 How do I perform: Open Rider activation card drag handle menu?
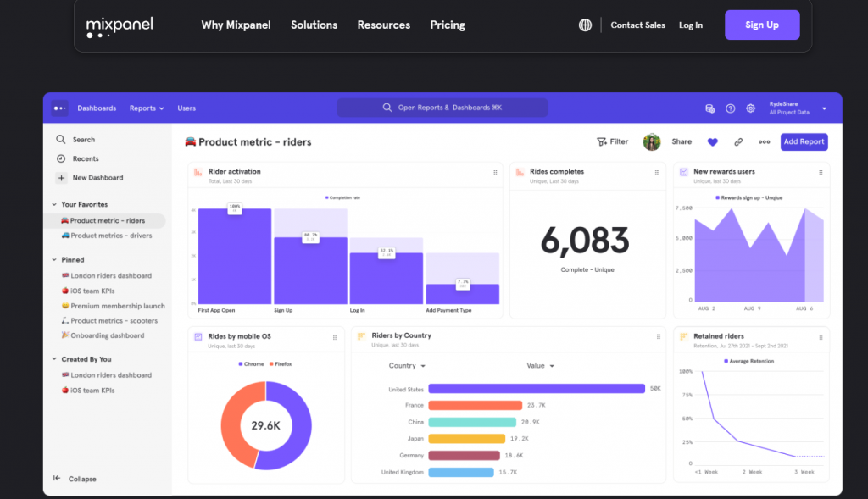coord(495,173)
